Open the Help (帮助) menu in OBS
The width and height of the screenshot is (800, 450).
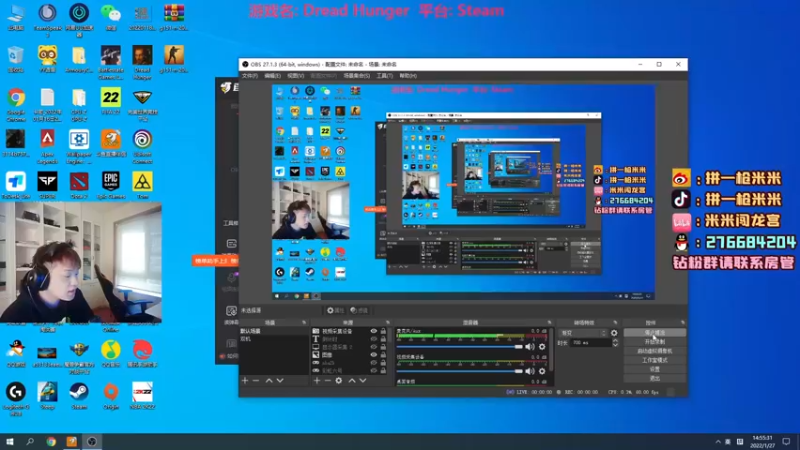408,76
